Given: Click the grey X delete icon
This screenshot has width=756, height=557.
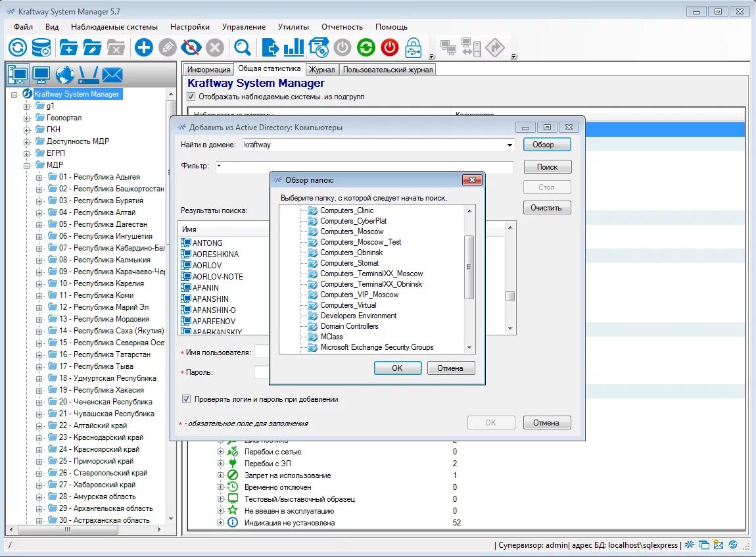Looking at the screenshot, I should pyautogui.click(x=215, y=47).
